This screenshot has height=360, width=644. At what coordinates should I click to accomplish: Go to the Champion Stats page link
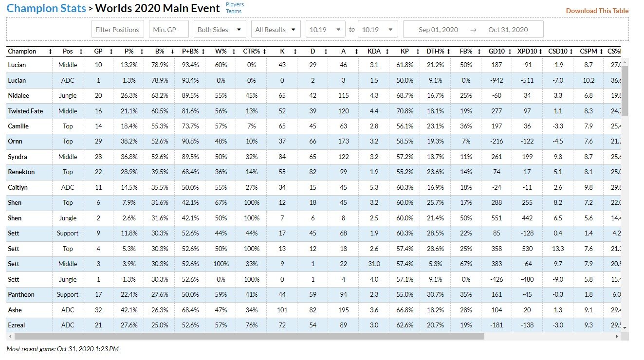pyautogui.click(x=45, y=8)
